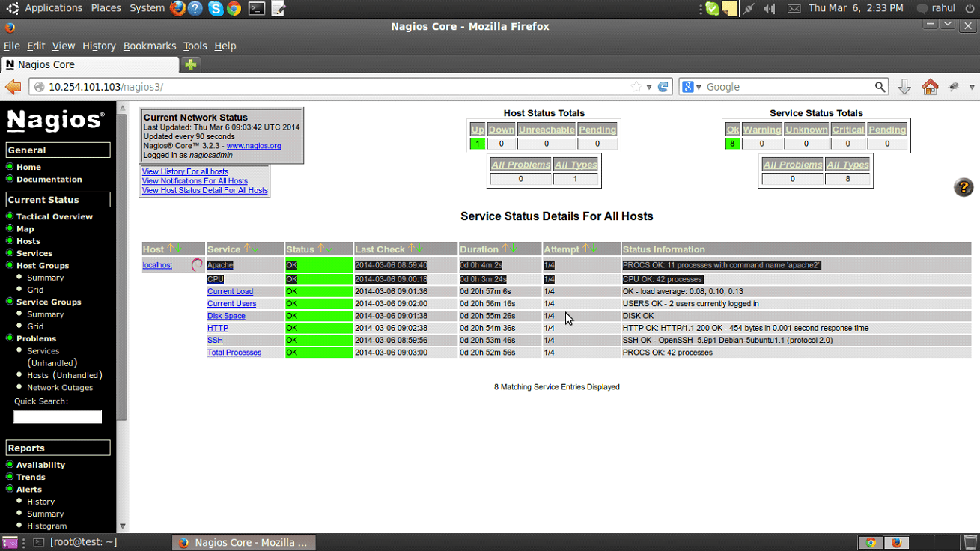
Task: Click the Skype status tray icon
Action: (713, 8)
